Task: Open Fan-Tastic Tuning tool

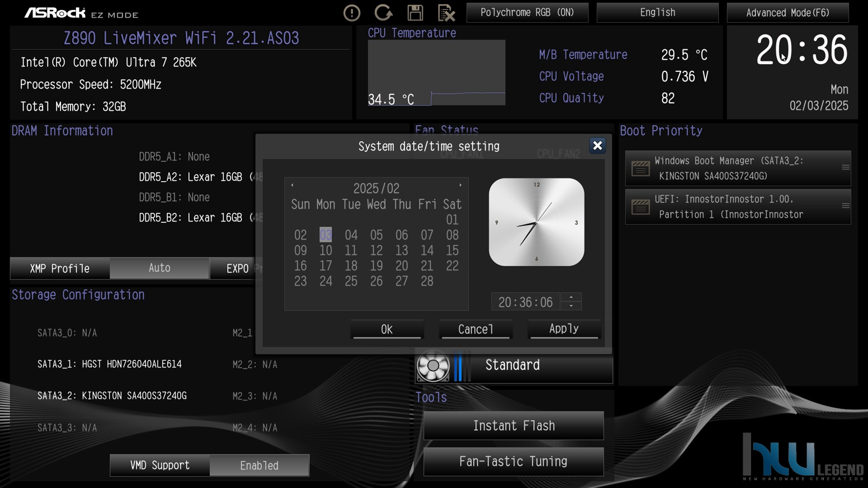Action: coord(514,461)
